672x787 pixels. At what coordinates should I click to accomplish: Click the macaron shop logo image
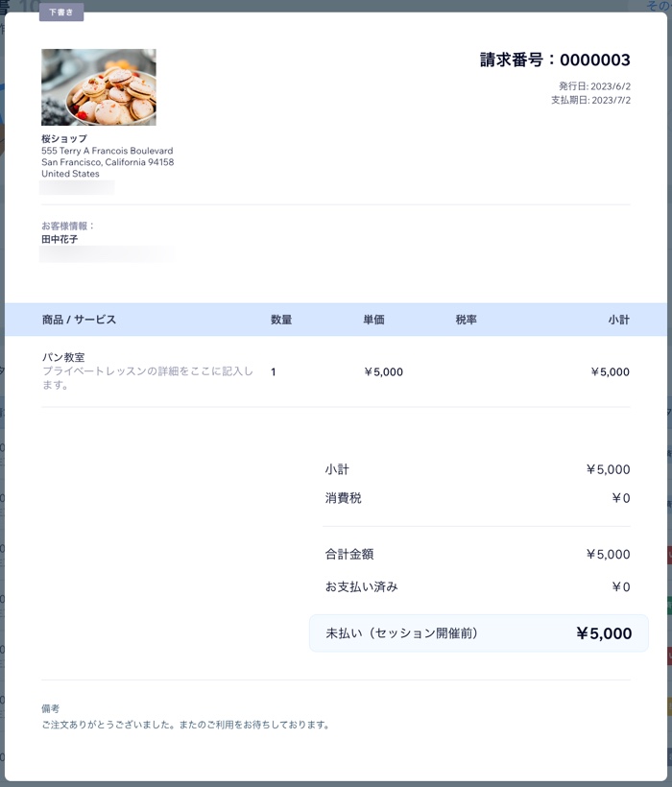[x=98, y=86]
